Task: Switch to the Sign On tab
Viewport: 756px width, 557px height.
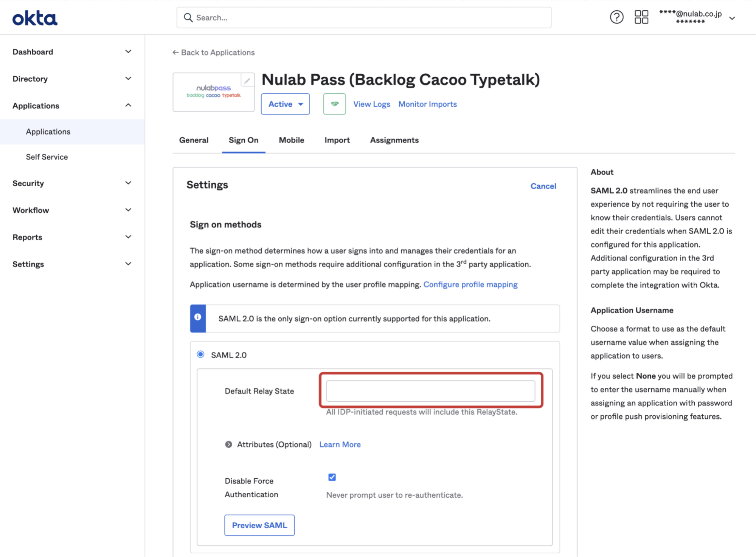Action: tap(244, 140)
